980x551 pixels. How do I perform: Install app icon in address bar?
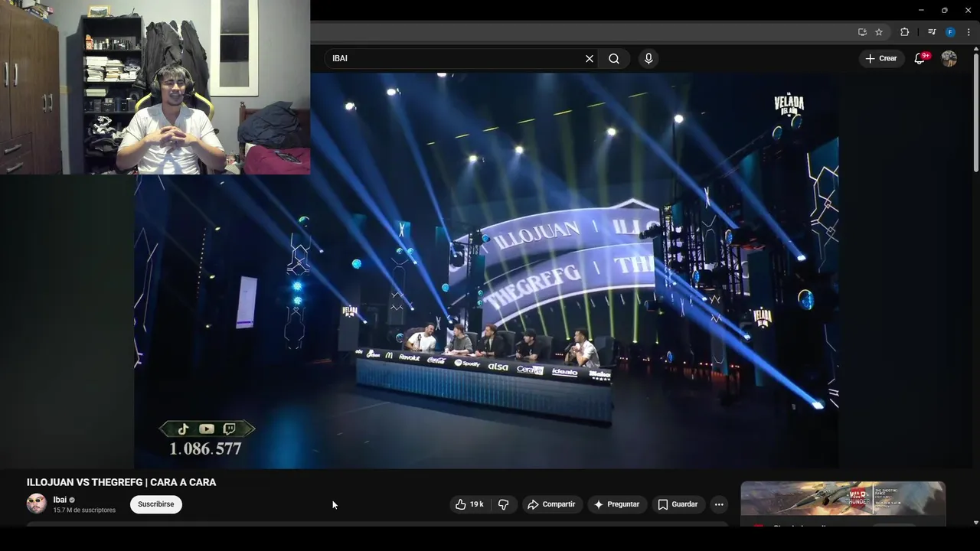click(862, 32)
